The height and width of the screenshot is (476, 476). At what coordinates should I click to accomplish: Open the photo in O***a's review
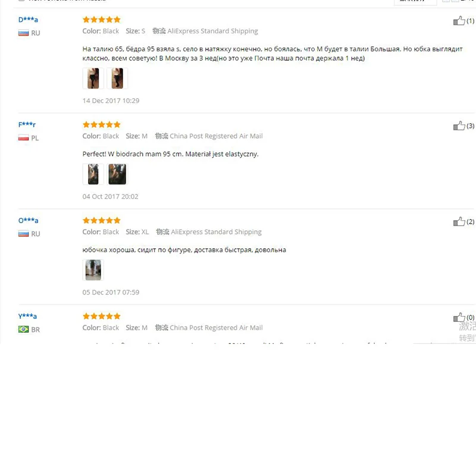[x=93, y=270]
